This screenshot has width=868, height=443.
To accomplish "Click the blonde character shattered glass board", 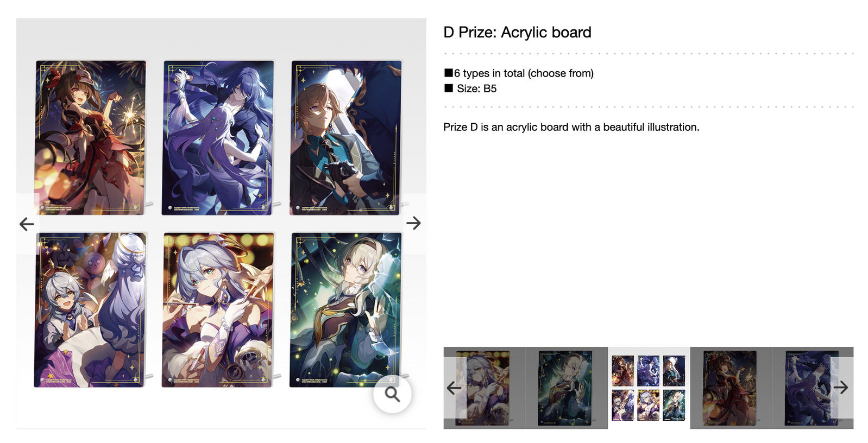I will 346,310.
